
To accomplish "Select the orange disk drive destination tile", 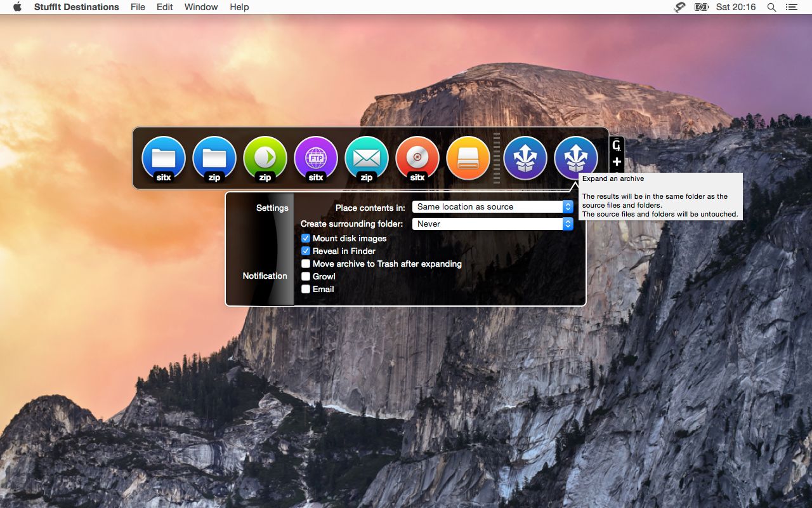I will [468, 158].
